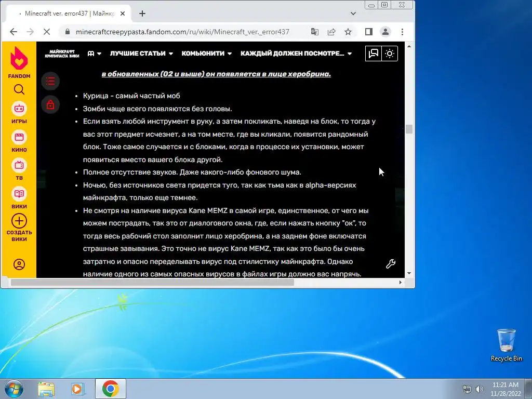Click the Создать вики plus icon
The width and height of the screenshot is (532, 399).
click(19, 221)
